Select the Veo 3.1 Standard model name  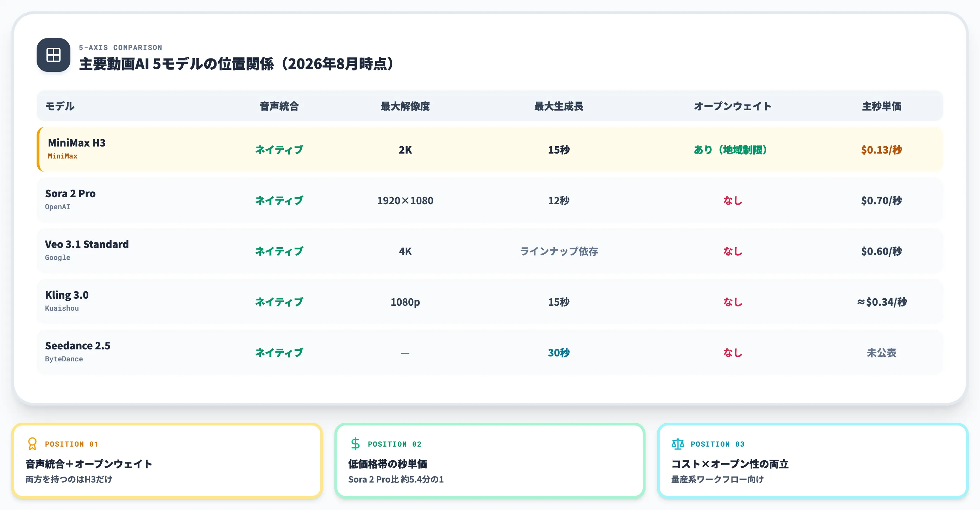tap(87, 244)
